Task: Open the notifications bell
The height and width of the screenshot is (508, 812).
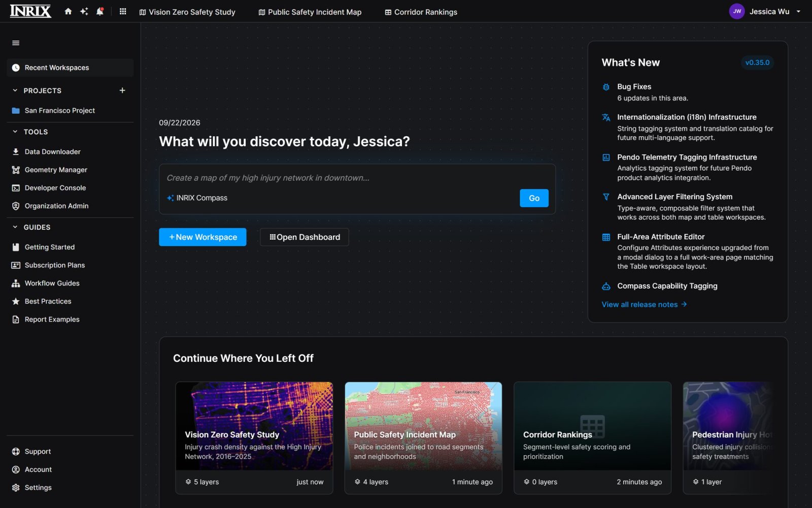Action: [x=100, y=11]
